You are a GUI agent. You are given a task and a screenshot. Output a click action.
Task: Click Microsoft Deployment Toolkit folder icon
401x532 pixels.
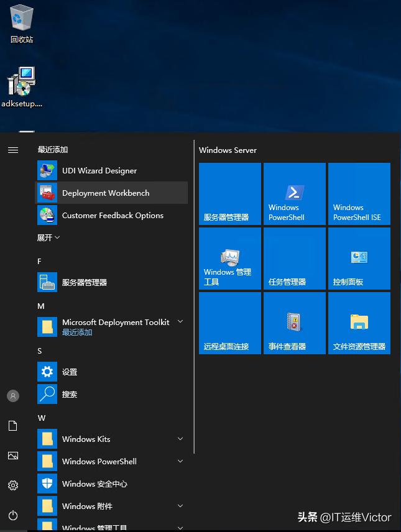(x=47, y=327)
